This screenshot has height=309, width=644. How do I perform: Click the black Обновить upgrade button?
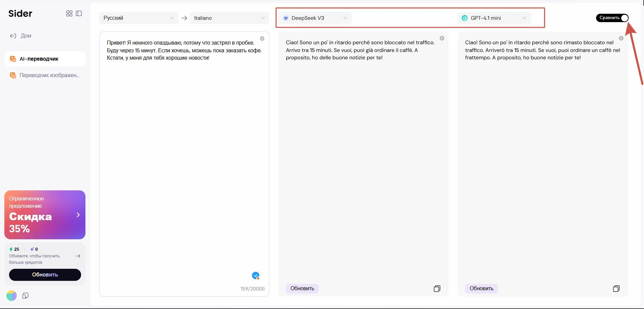45,275
